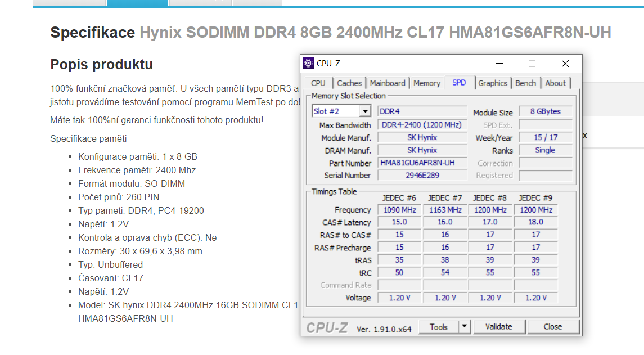The height and width of the screenshot is (355, 644).
Task: Click JEDEC #6 tRAS value 35
Action: click(x=400, y=260)
